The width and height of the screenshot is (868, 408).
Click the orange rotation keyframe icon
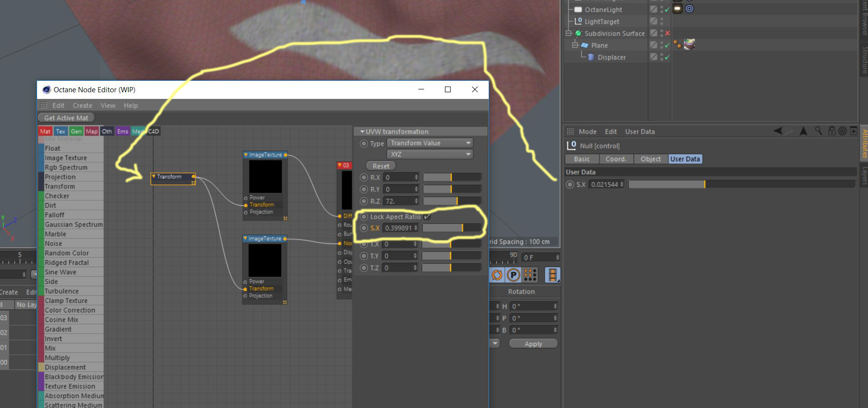497,275
